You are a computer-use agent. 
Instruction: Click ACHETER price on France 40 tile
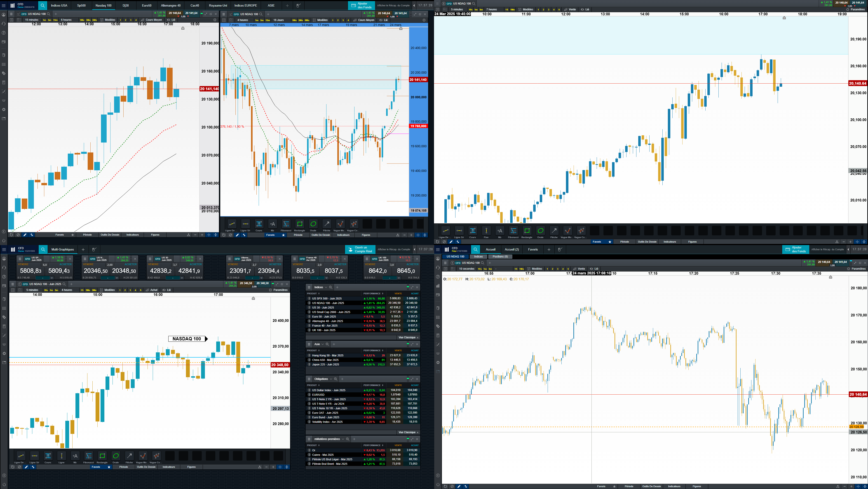[334, 271]
